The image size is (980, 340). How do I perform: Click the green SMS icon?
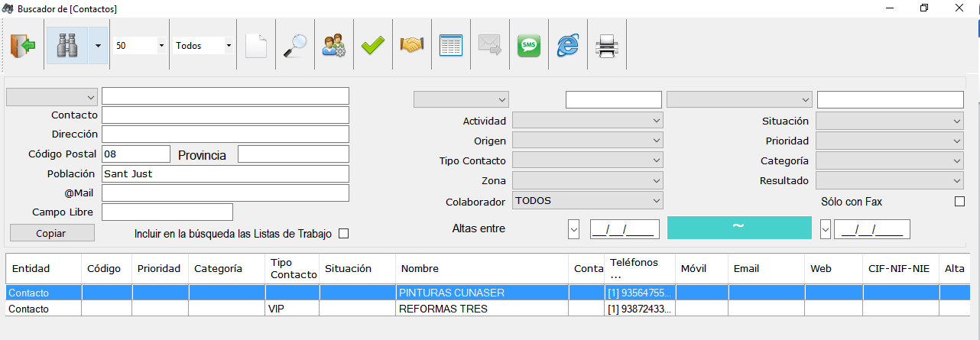pyautogui.click(x=529, y=46)
